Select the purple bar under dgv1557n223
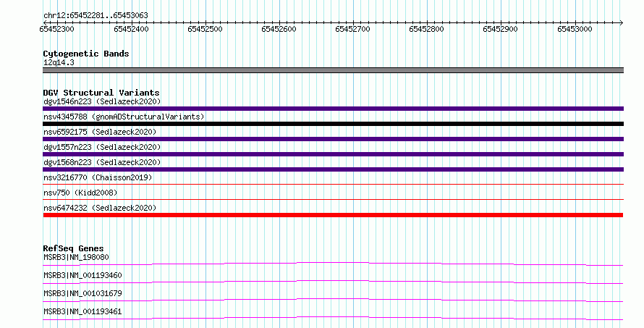The width and height of the screenshot is (644, 328). coord(333,154)
